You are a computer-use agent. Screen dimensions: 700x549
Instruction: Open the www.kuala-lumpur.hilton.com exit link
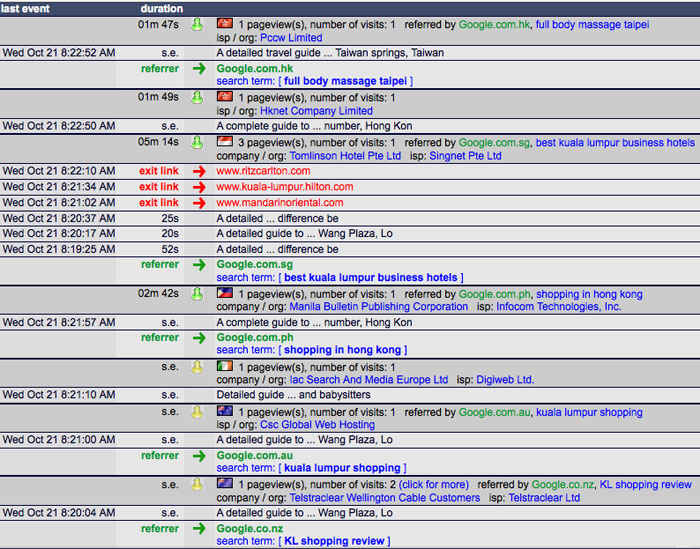coord(284,187)
